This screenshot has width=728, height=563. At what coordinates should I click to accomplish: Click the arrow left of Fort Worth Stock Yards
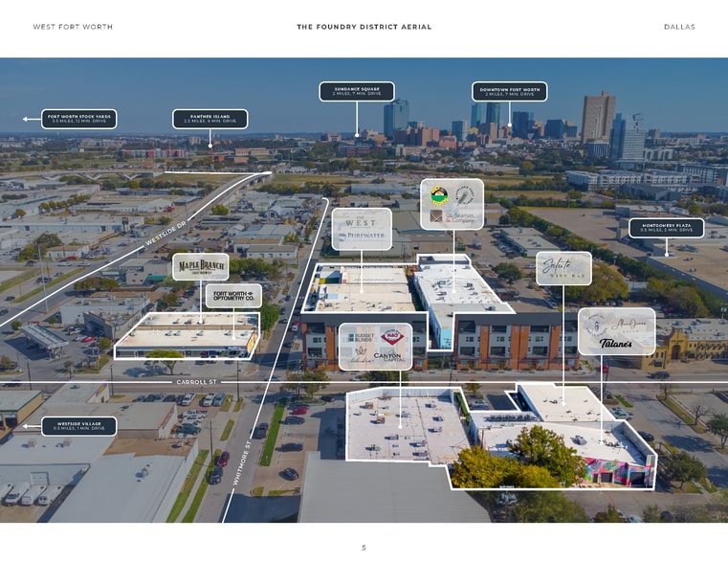point(32,120)
